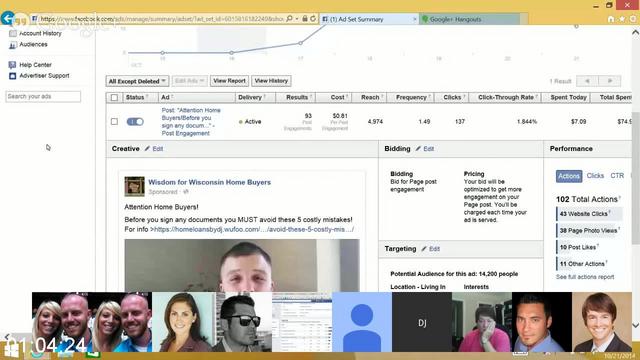Click the Account History sidebar icon
This screenshot has width=640, height=360.
(x=13, y=33)
